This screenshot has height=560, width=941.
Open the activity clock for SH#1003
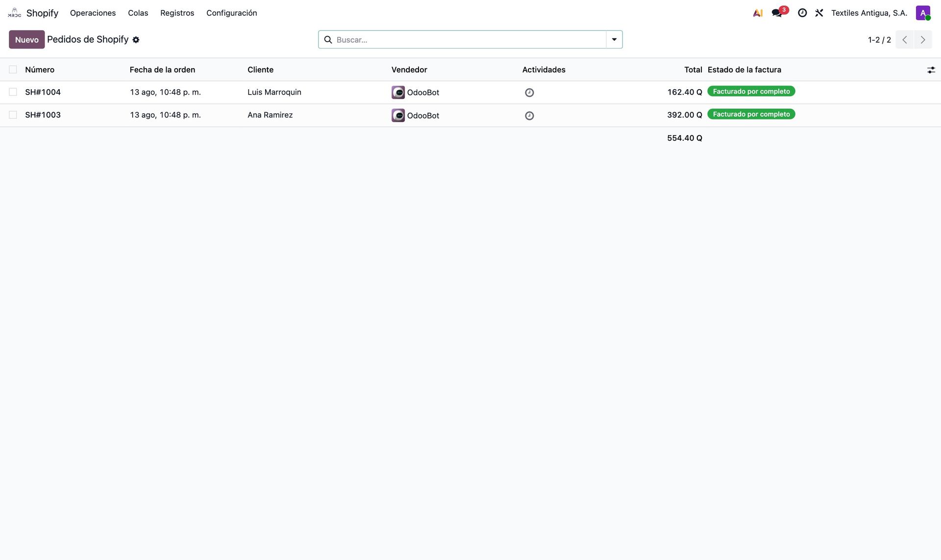[529, 116]
